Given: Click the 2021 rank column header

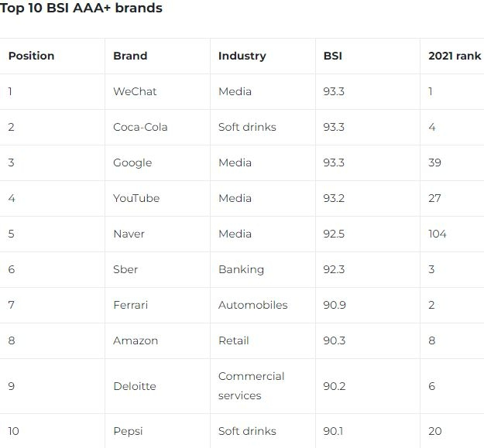Looking at the screenshot, I should pos(454,56).
